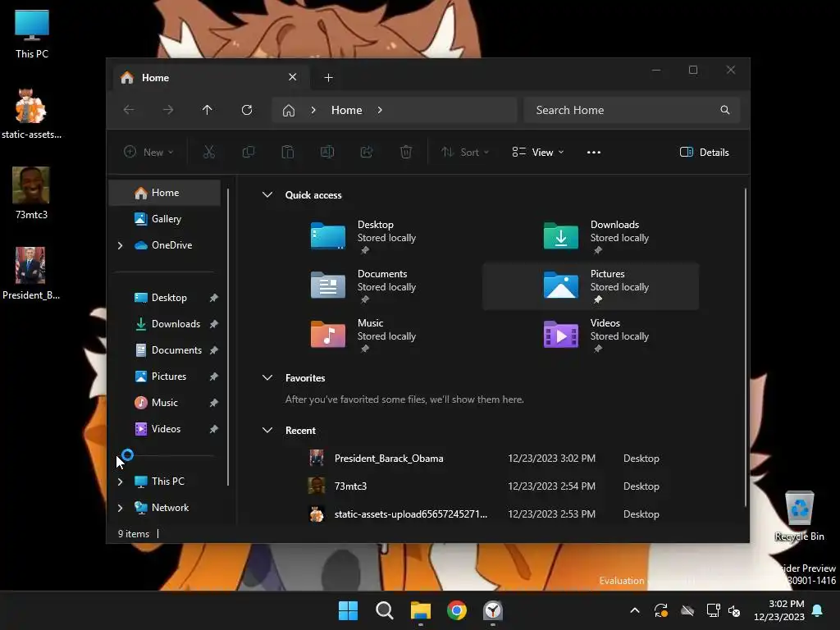Go up one level with up arrow
Viewport: 840px width, 630px height.
pos(208,110)
